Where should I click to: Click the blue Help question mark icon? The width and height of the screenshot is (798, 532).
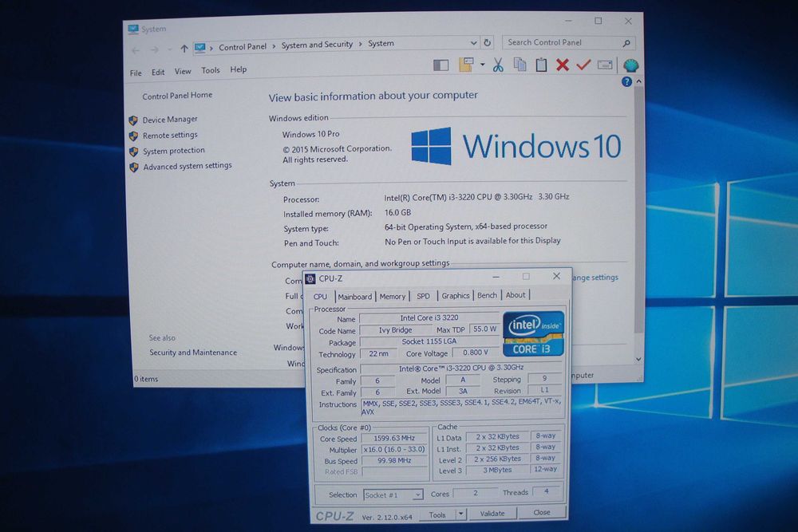tap(626, 81)
